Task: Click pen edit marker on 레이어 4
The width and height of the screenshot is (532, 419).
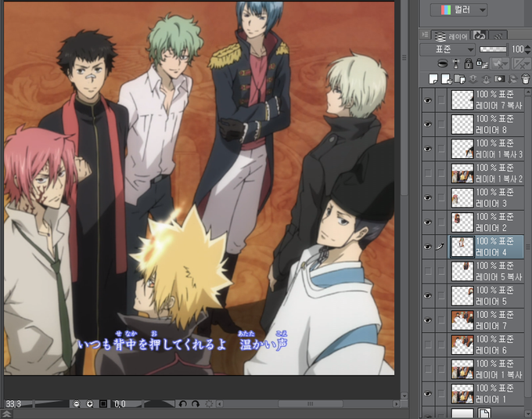Action: (440, 247)
